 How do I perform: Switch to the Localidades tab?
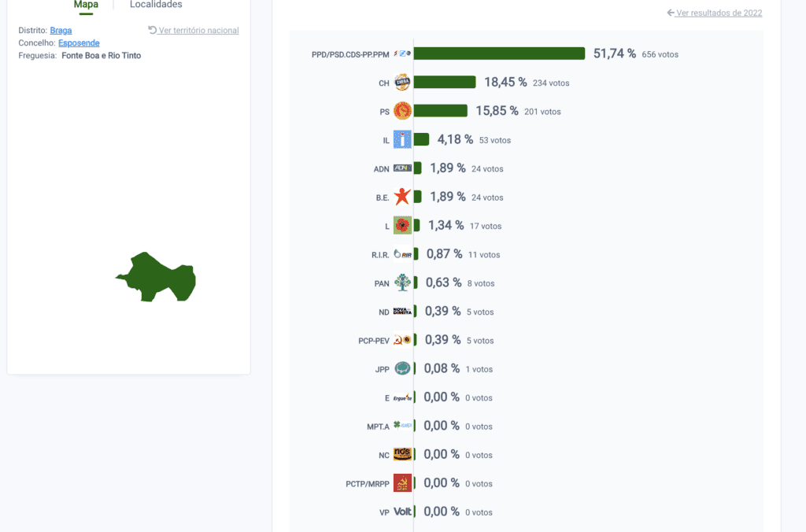156,5
